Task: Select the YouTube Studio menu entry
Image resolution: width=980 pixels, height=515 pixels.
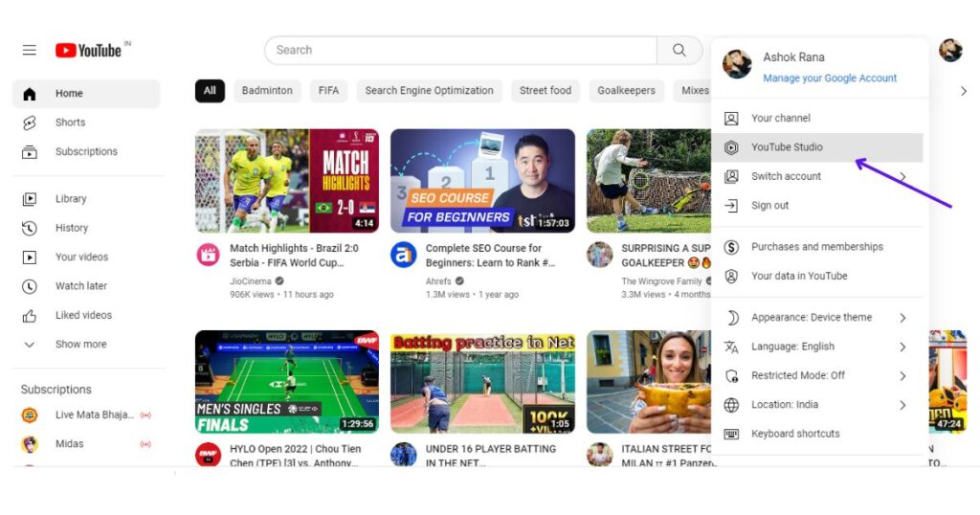Action: 817,147
